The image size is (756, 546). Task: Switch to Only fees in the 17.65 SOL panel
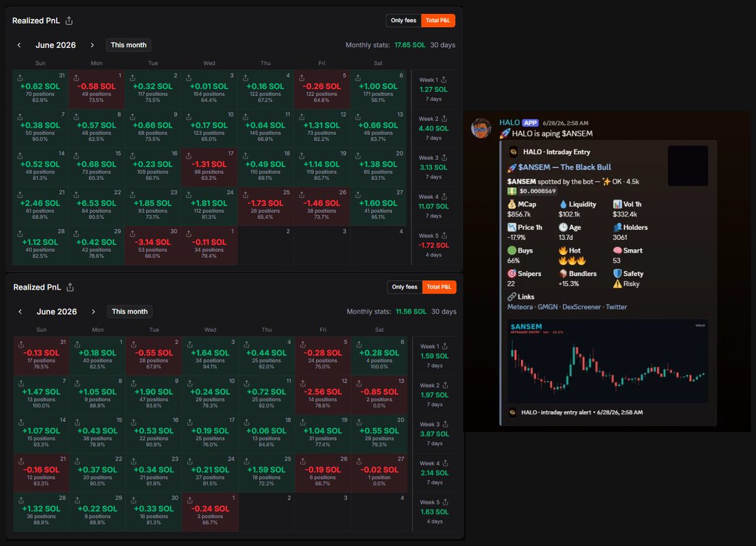pos(403,21)
